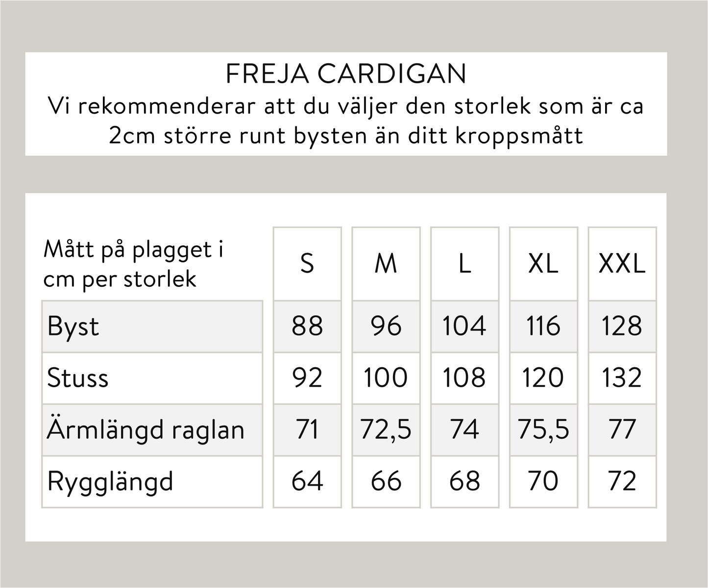Click the sleeve length 72,5 cell
The width and height of the screenshot is (708, 588).
(386, 430)
